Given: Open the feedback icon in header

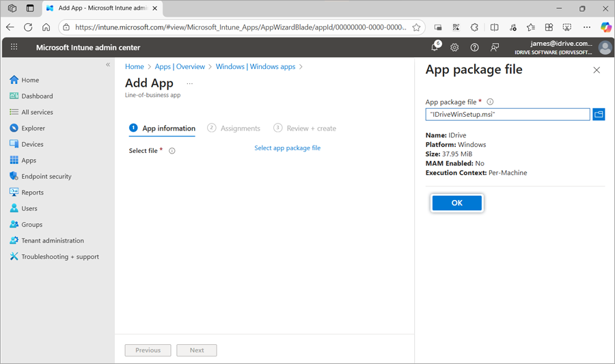Looking at the screenshot, I should (495, 48).
